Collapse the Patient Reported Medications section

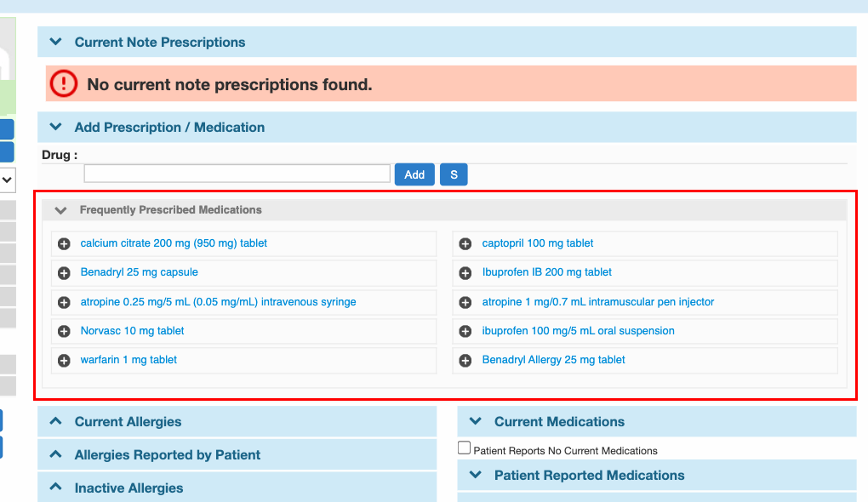point(476,475)
